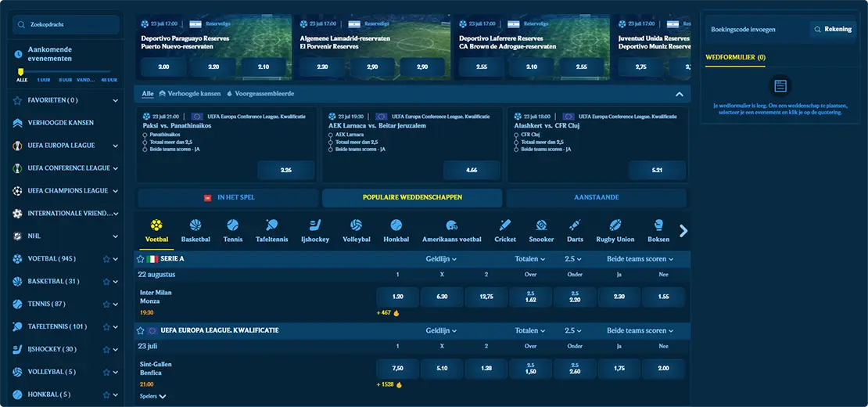Pick Inter Milan win odds 1.20

pyautogui.click(x=397, y=297)
